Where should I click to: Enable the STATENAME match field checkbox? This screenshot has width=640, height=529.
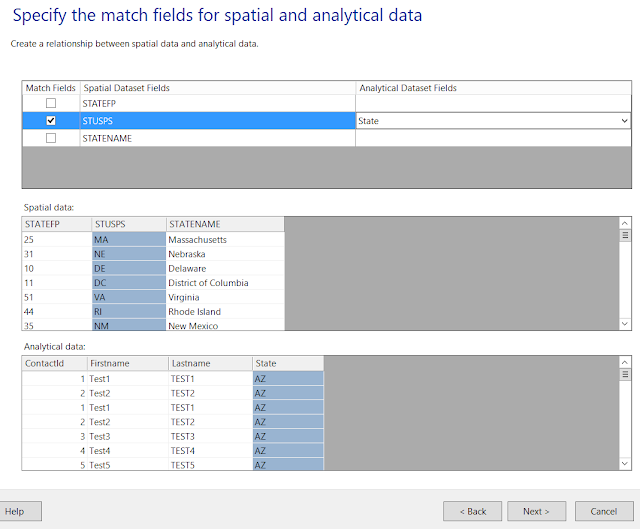click(51, 139)
